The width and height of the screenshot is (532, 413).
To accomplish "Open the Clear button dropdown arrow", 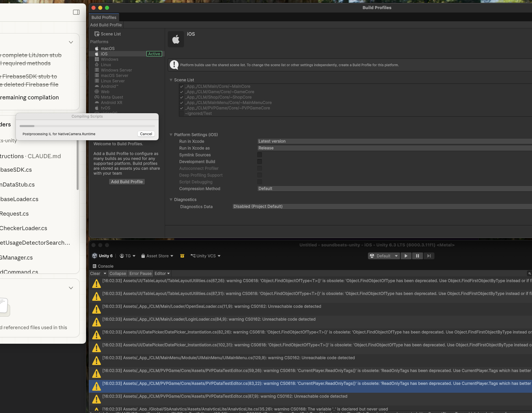I will click(x=105, y=273).
